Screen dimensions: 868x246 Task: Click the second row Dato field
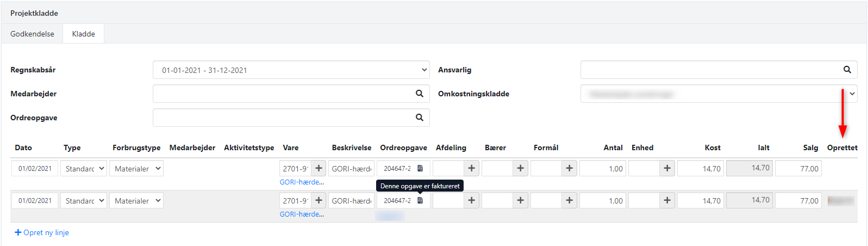point(35,201)
